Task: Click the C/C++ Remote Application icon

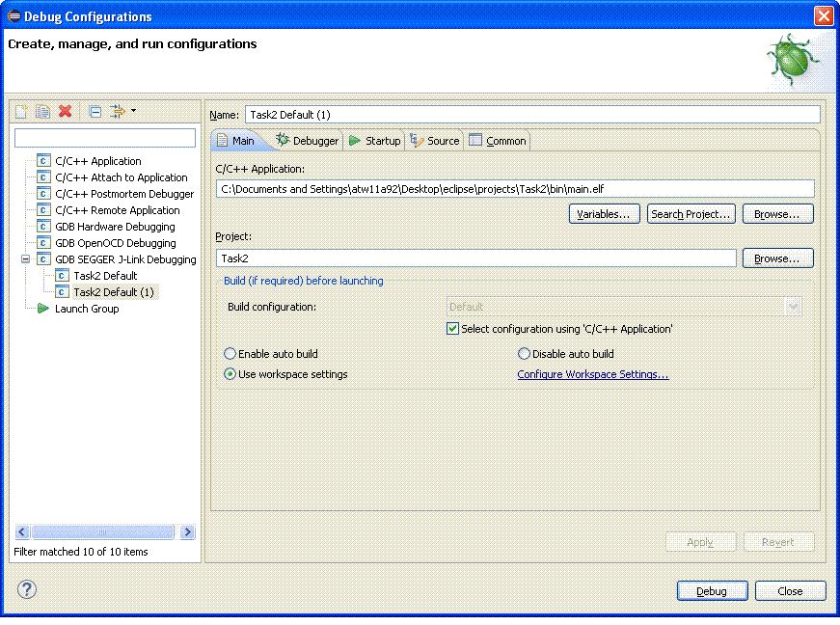Action: (x=44, y=210)
